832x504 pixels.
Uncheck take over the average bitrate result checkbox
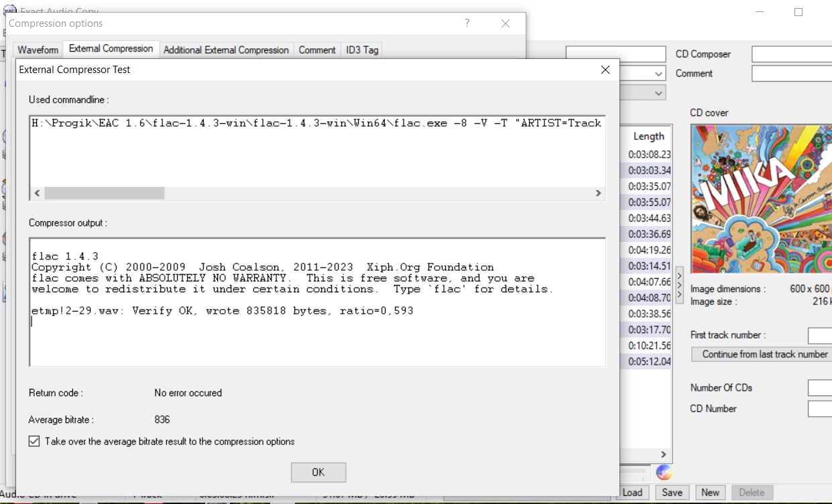click(x=34, y=442)
